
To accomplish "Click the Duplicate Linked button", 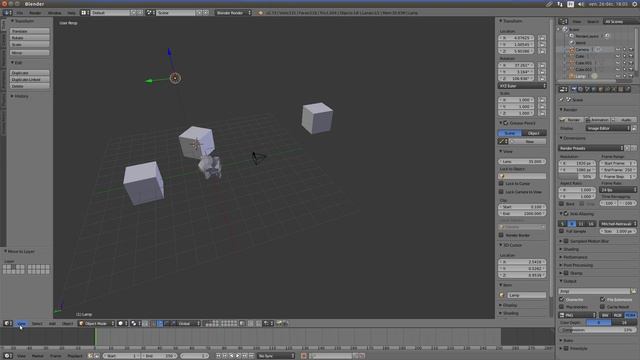I will (x=30, y=79).
